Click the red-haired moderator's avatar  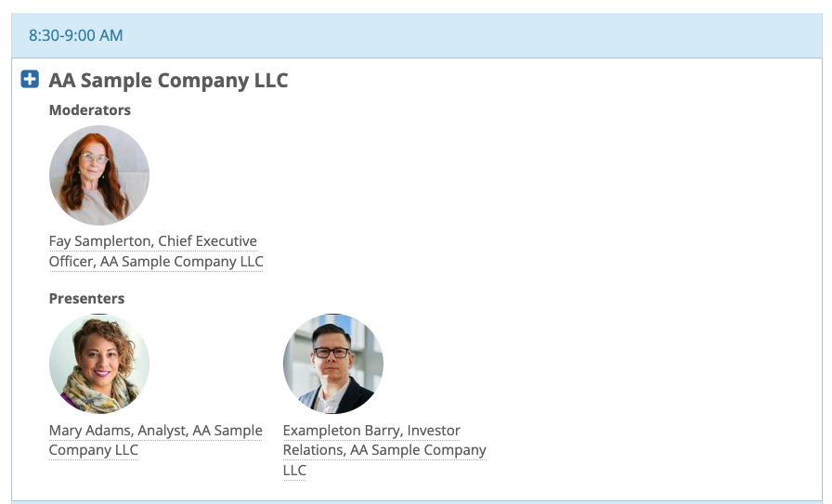tap(99, 175)
